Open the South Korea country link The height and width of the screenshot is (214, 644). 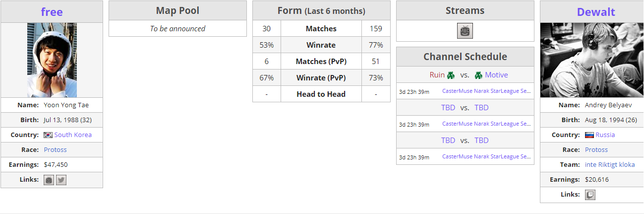point(73,135)
